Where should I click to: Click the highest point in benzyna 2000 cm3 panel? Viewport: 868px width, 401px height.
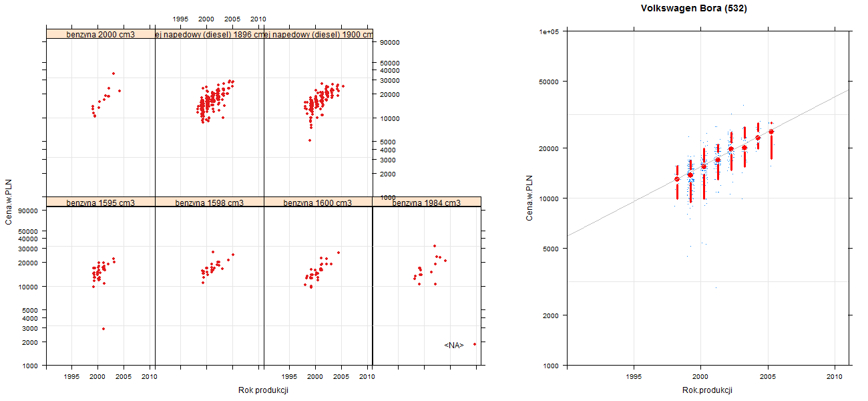point(114,74)
